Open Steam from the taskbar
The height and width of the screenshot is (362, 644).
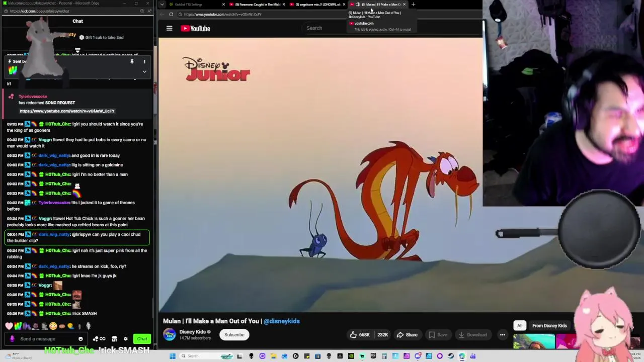pos(451,356)
